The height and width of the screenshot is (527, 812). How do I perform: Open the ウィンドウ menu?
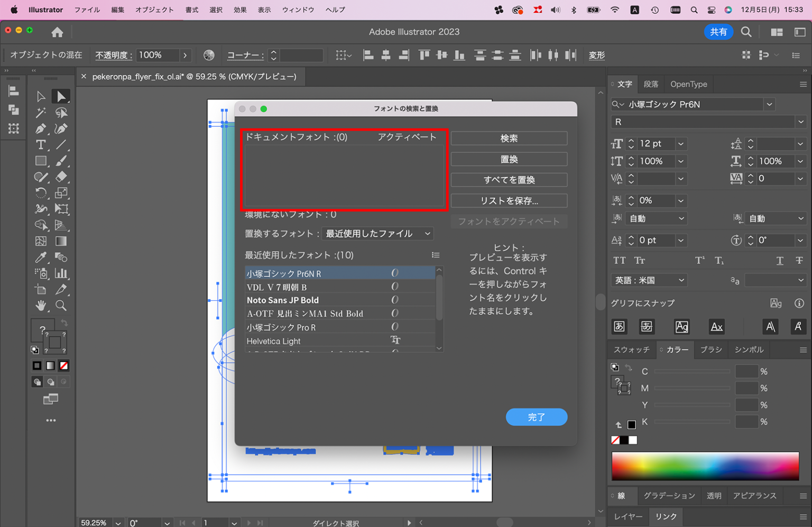click(298, 10)
